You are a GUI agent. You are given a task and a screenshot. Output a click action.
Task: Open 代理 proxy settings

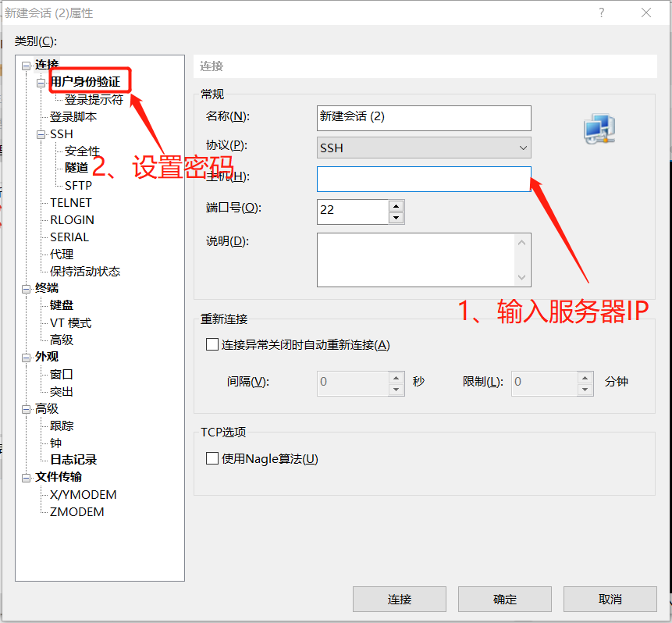tap(62, 254)
